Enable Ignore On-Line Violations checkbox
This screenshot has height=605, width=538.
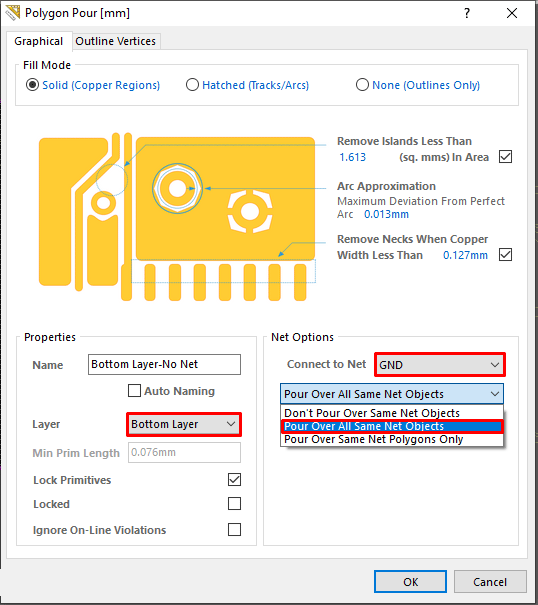point(234,529)
